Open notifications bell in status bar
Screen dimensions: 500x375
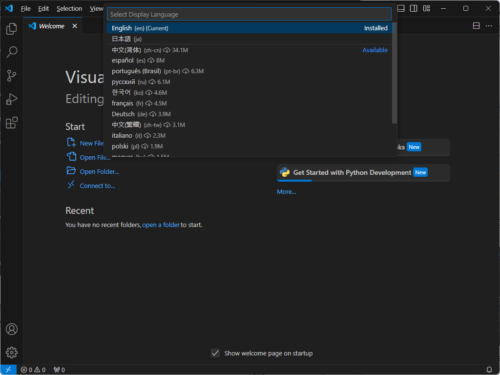tap(489, 369)
